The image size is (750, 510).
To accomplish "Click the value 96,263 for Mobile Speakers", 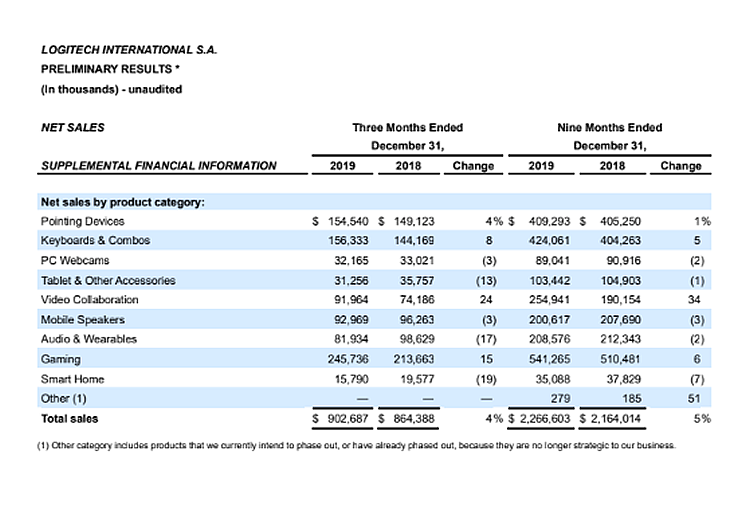I will (x=417, y=320).
